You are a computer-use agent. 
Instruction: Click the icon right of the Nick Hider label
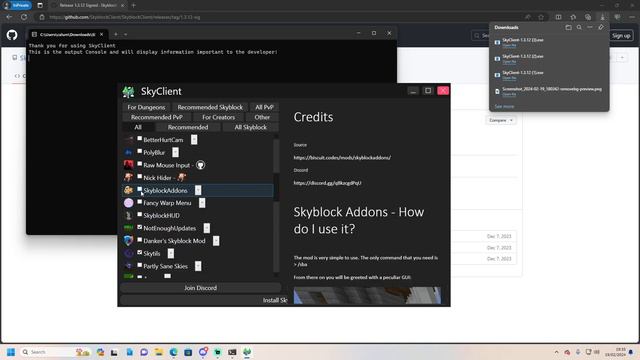pyautogui.click(x=182, y=178)
